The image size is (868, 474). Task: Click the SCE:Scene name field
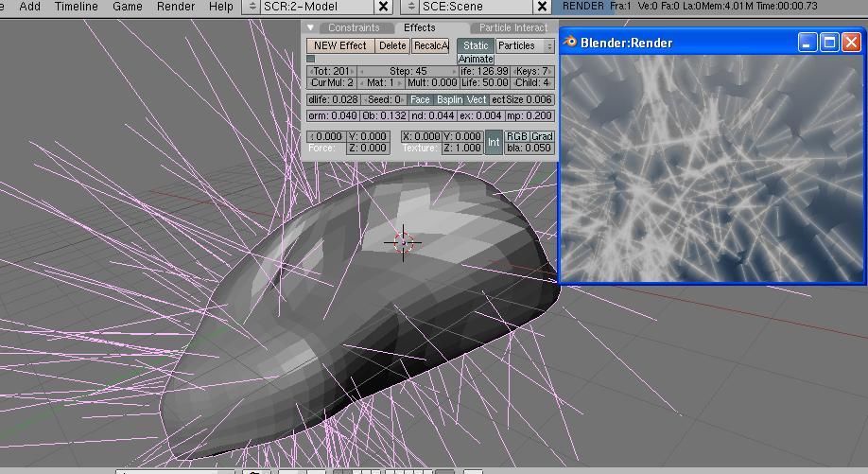click(x=476, y=7)
